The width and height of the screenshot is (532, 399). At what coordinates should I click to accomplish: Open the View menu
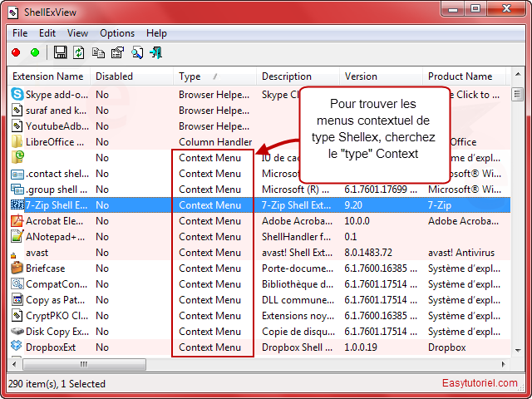click(77, 33)
